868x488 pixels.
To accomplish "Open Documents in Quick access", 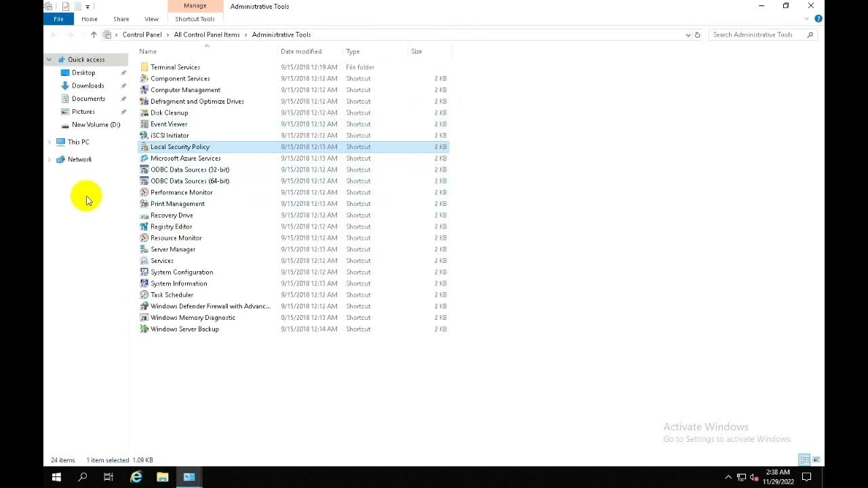I will (88, 99).
